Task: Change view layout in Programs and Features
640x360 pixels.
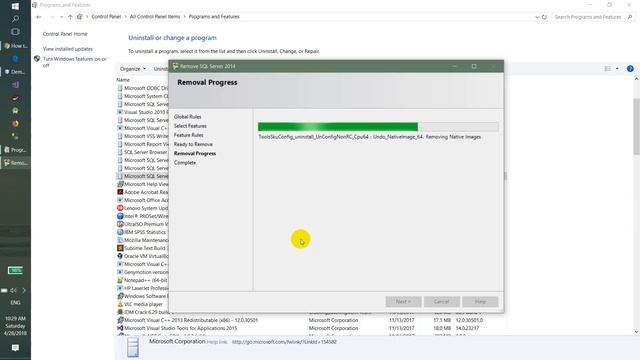Action: (x=607, y=69)
